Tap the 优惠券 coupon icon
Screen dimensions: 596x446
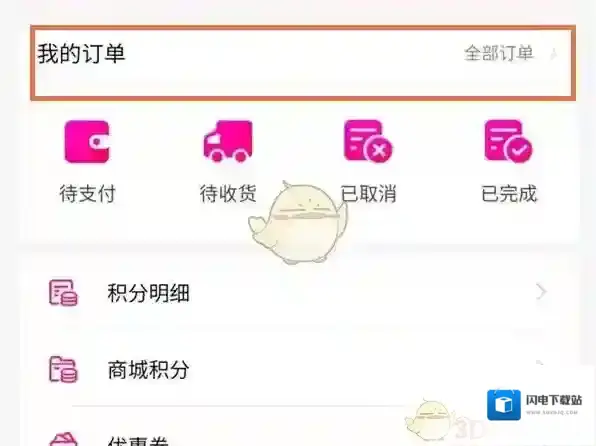(63, 439)
